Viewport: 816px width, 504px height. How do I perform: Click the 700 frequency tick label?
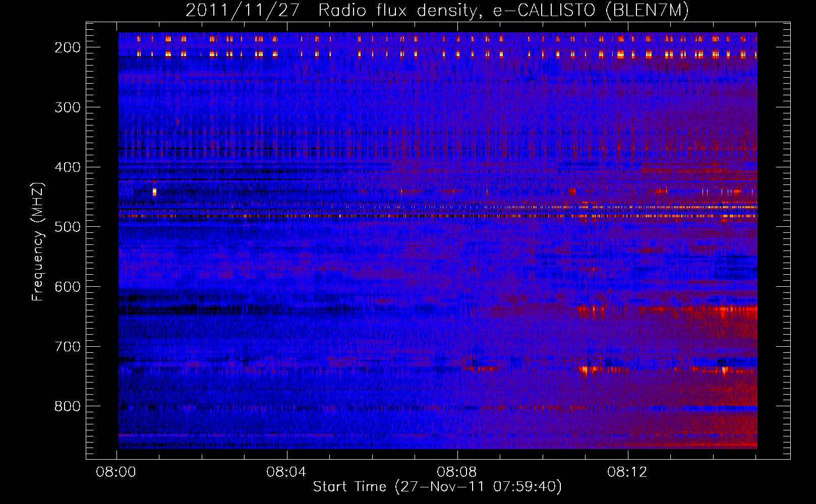[67, 347]
